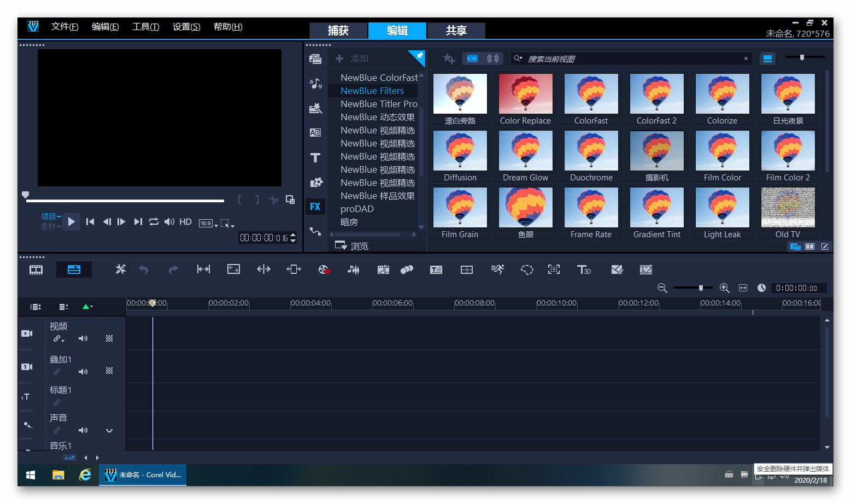This screenshot has height=504, width=851.
Task: Open the Media library panel icon
Action: (x=315, y=59)
